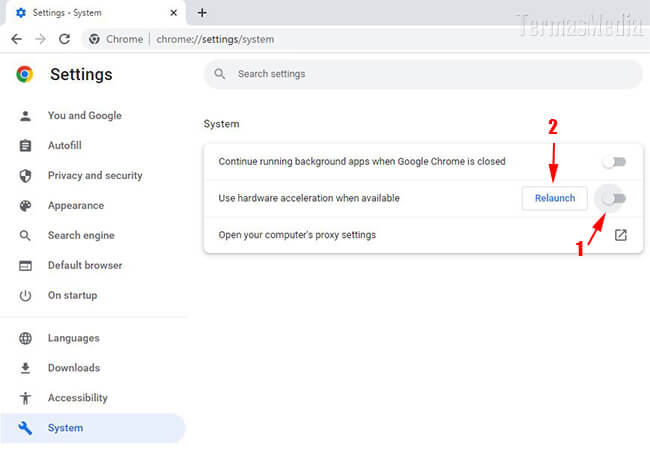
Task: Click the Accessibility person icon
Action: [25, 398]
